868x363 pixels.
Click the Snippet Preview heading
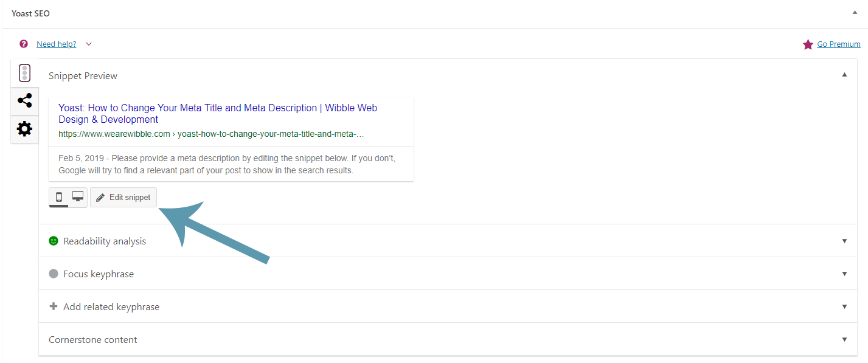[x=83, y=76]
